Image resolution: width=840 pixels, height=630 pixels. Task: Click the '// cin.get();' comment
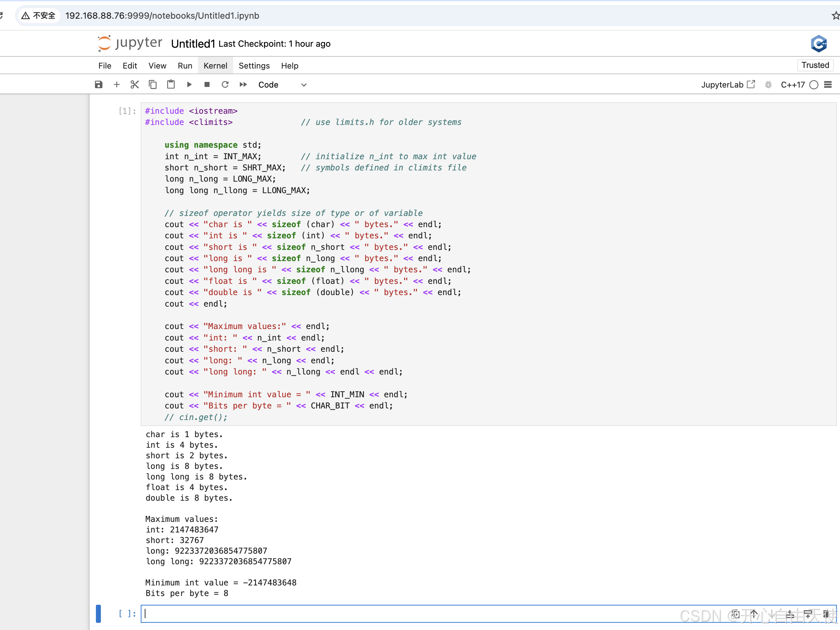pyautogui.click(x=196, y=417)
